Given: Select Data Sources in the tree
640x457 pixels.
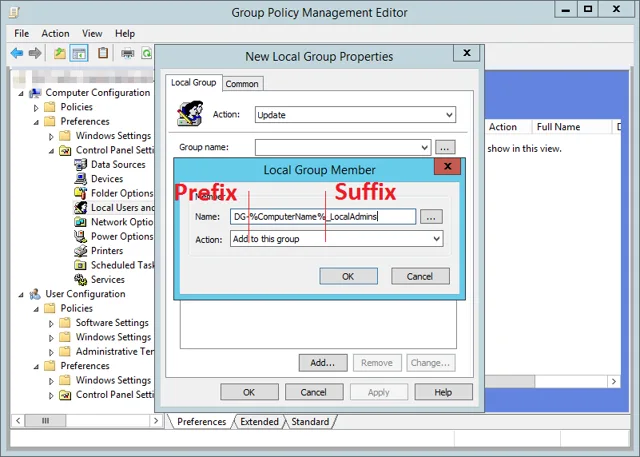Looking at the screenshot, I should pos(118,164).
